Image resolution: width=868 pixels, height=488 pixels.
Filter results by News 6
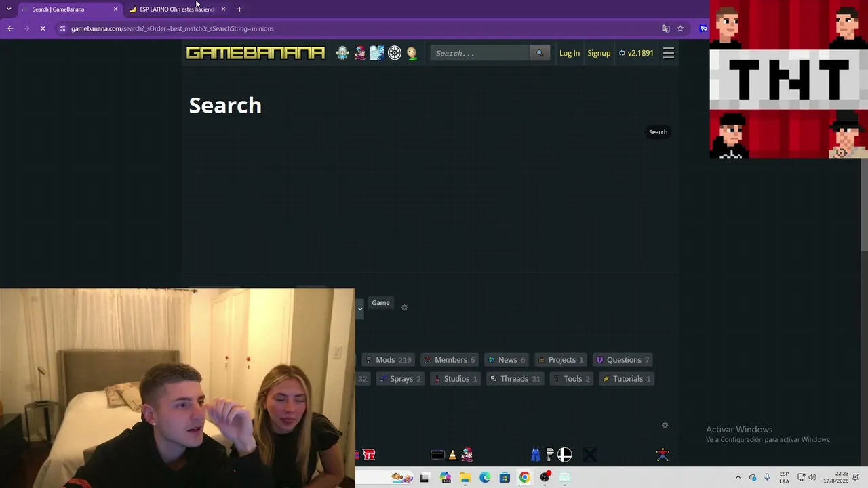tap(507, 360)
